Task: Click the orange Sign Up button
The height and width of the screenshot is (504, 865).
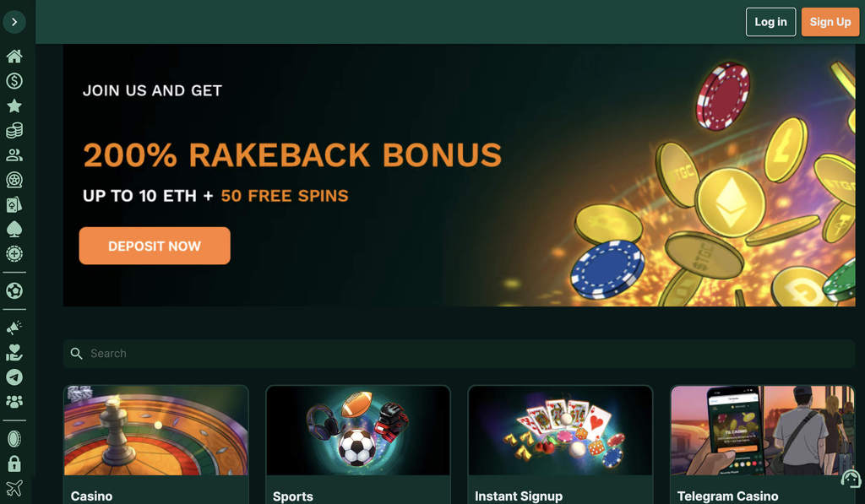Action: 830,22
